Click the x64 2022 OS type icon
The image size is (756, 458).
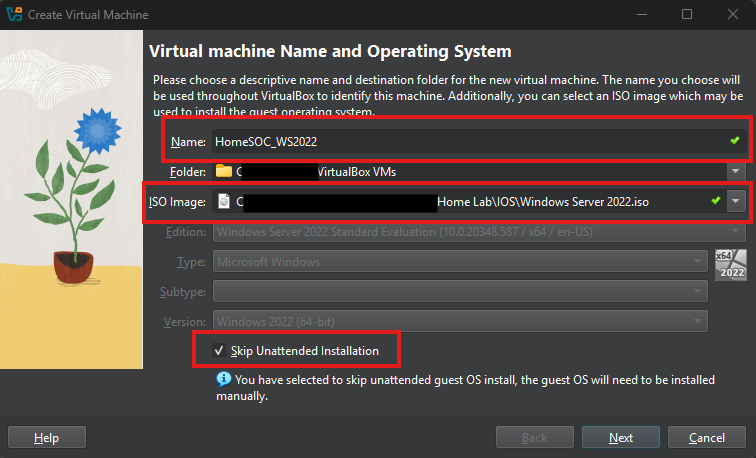[729, 265]
